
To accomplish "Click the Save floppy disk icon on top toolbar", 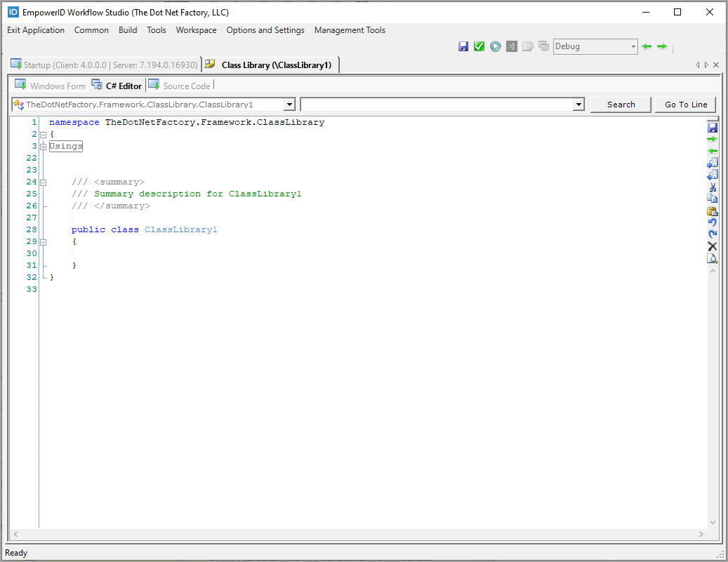I will point(463,46).
